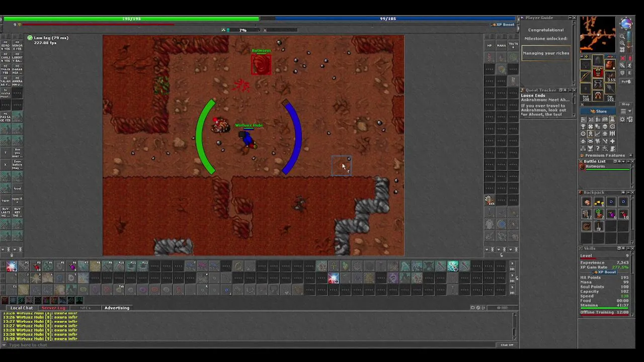Select the ammunition slot showing 355
644x362 pixels.
pos(610,76)
